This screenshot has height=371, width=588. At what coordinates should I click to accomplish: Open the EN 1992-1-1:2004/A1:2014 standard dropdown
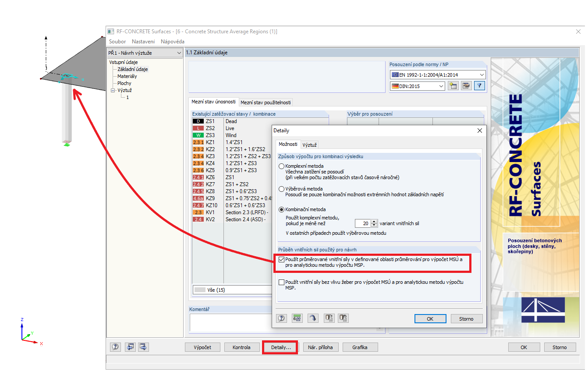tap(438, 75)
